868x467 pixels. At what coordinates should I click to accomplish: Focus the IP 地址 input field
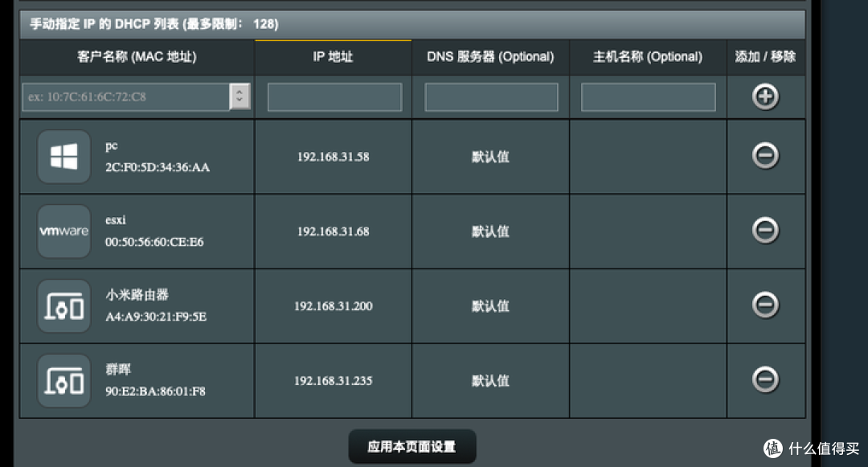(x=334, y=97)
